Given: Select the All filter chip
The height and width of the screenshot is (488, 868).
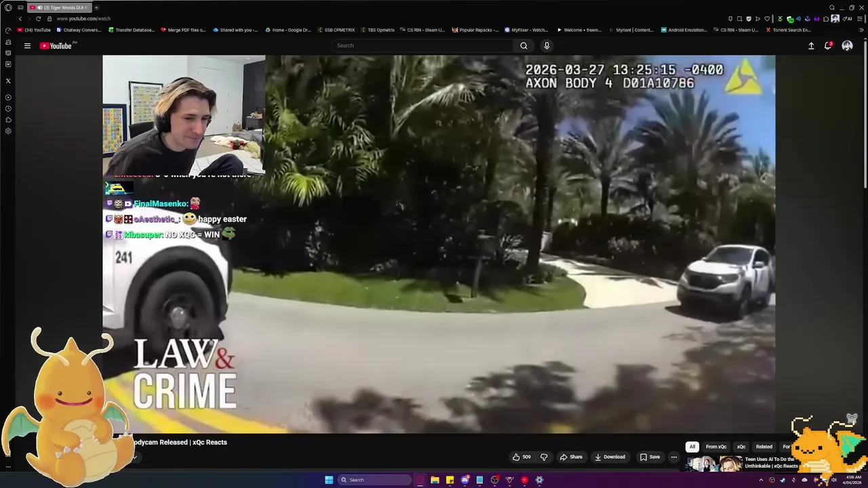Looking at the screenshot, I should coord(692,447).
